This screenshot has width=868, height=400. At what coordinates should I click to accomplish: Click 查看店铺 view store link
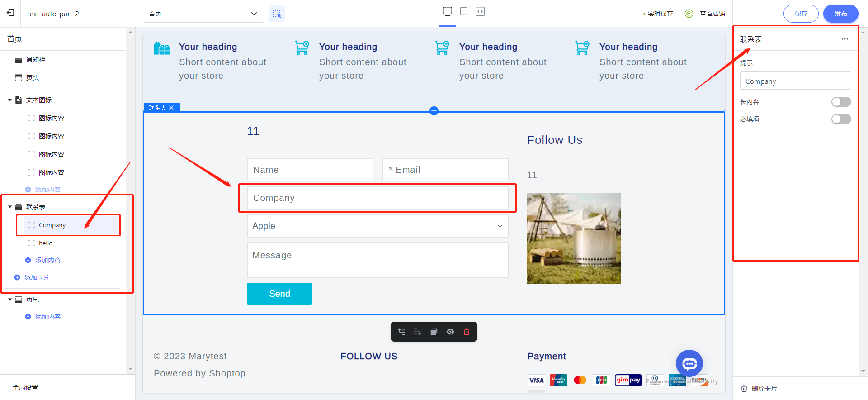click(x=712, y=14)
